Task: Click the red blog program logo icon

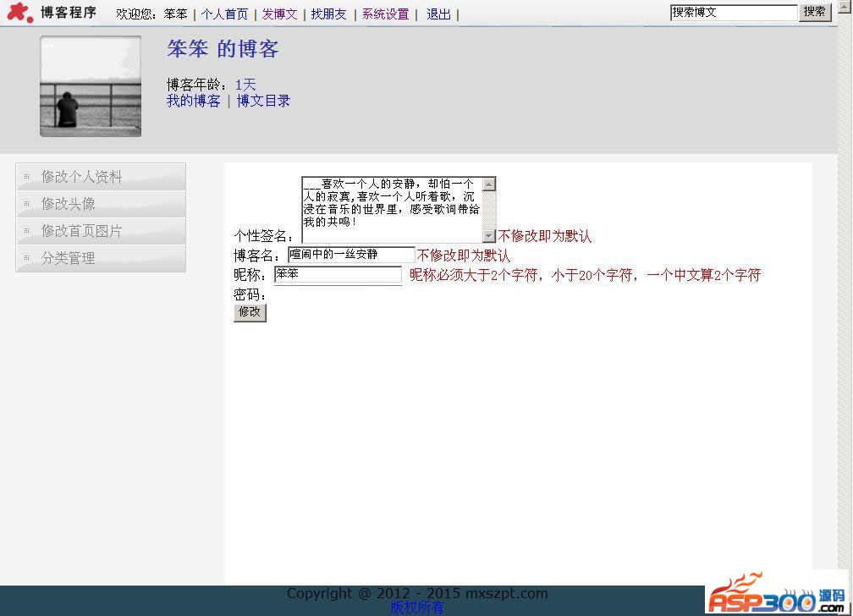Action: click(20, 12)
